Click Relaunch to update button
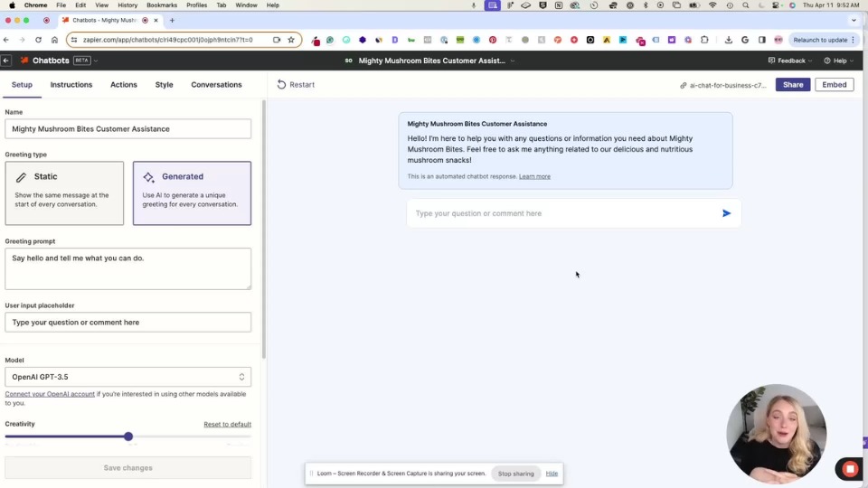The height and width of the screenshot is (488, 868). [824, 40]
